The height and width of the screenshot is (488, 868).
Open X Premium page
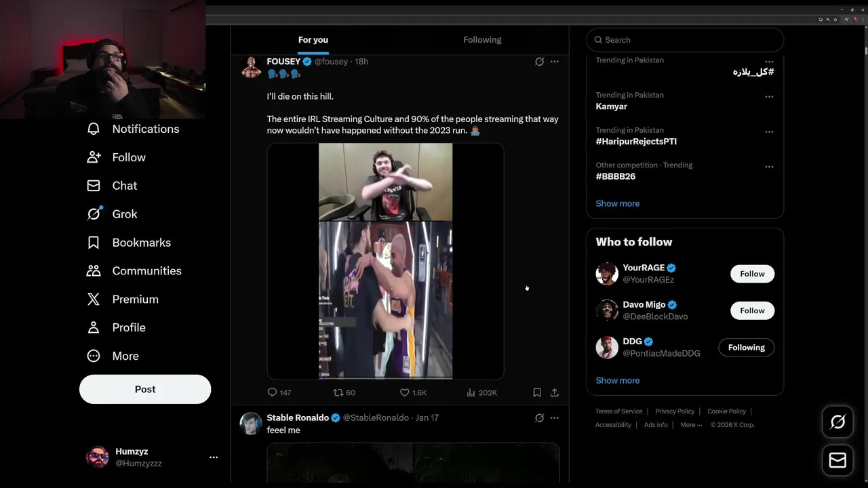point(123,299)
